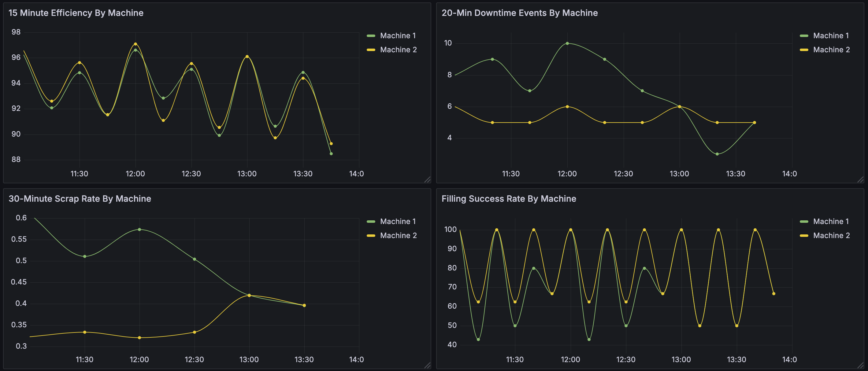
Task: Click the 0.55 y-axis label in Scrap Rate chart
Action: click(19, 239)
